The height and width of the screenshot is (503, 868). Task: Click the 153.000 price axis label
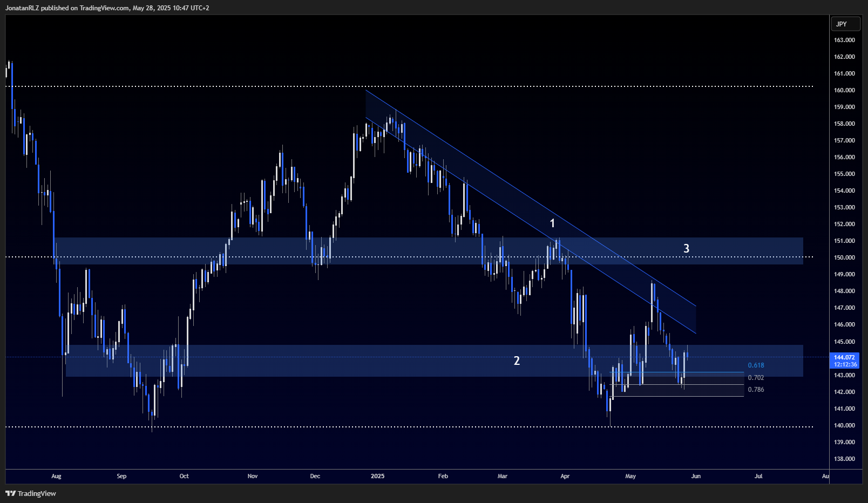tap(844, 207)
